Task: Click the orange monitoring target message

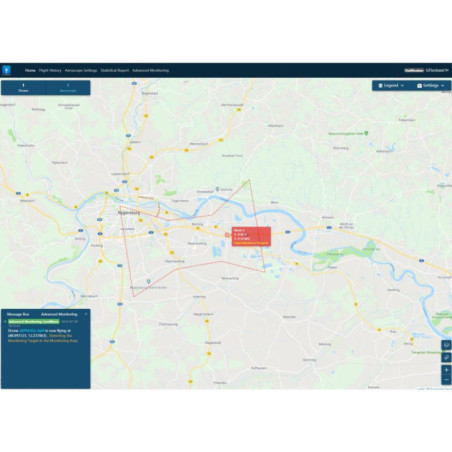Action: [43, 338]
